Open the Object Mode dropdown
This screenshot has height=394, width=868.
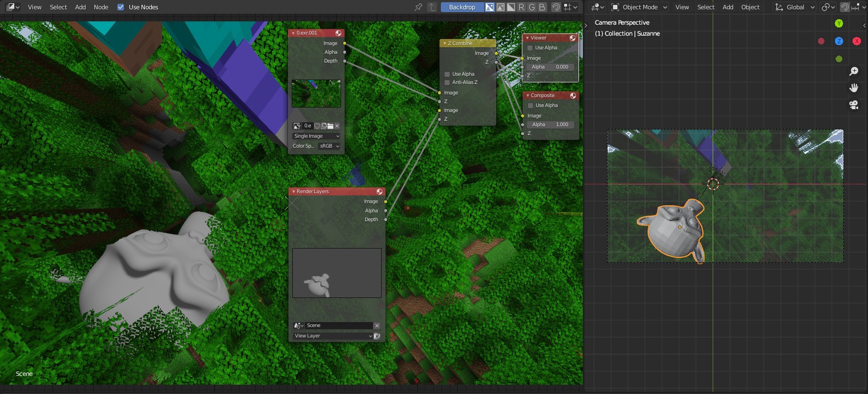click(639, 7)
